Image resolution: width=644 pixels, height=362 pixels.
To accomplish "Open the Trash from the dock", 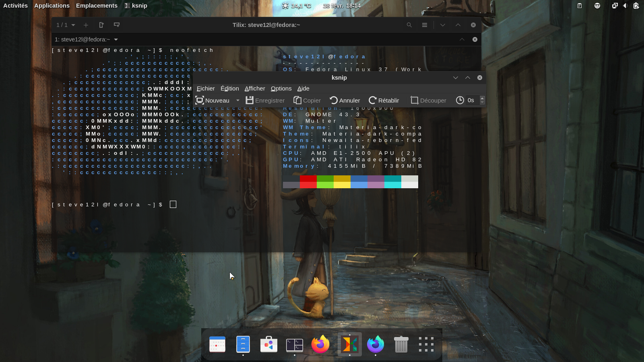I will [401, 344].
